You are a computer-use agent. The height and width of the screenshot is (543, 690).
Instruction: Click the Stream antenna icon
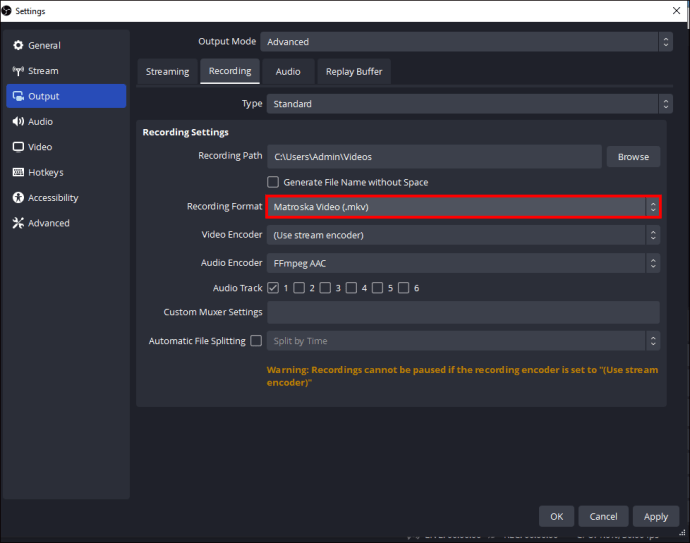[x=18, y=71]
